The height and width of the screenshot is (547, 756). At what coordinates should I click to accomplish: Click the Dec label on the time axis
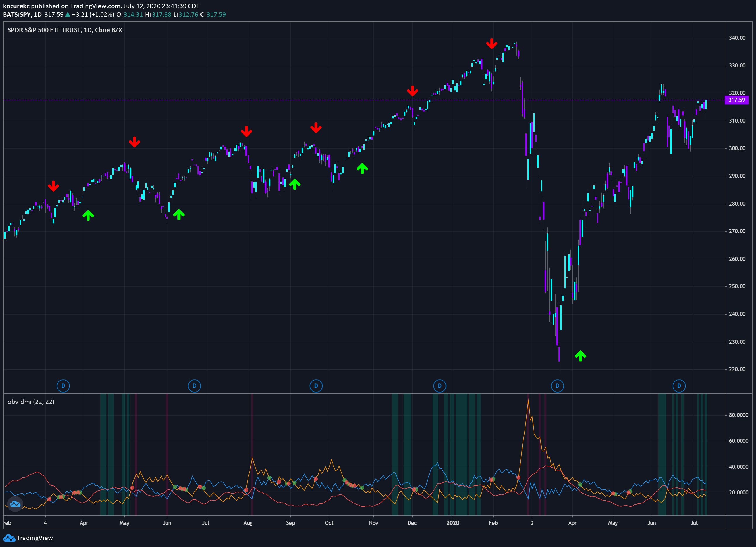pyautogui.click(x=412, y=523)
